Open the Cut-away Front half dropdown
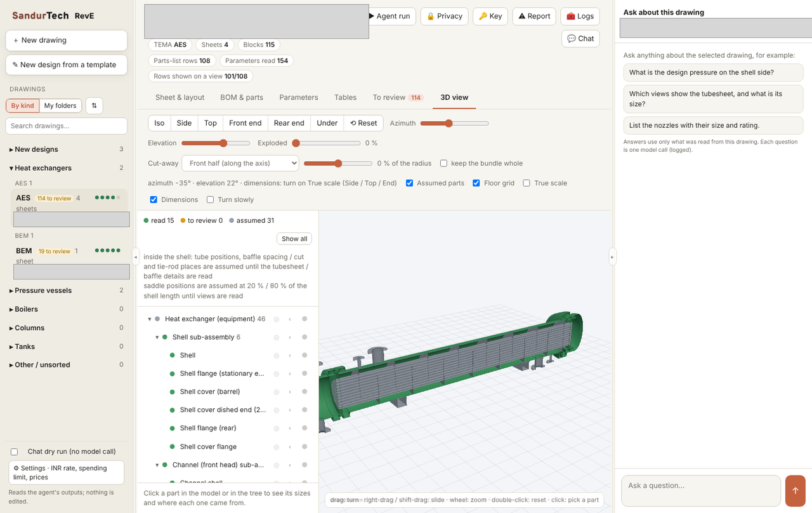812x513 pixels. pyautogui.click(x=240, y=163)
